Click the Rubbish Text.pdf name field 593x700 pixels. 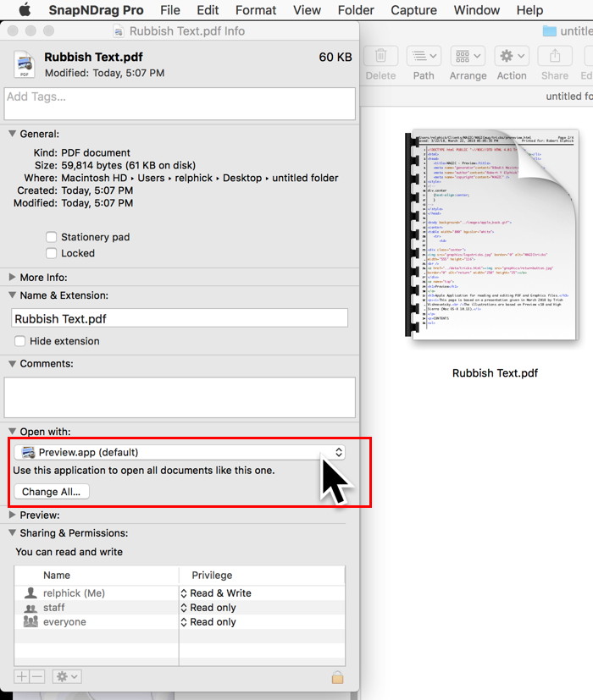click(x=180, y=318)
